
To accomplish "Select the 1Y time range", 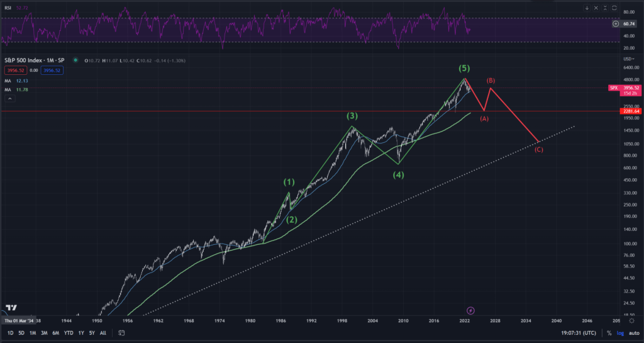I will click(x=81, y=333).
